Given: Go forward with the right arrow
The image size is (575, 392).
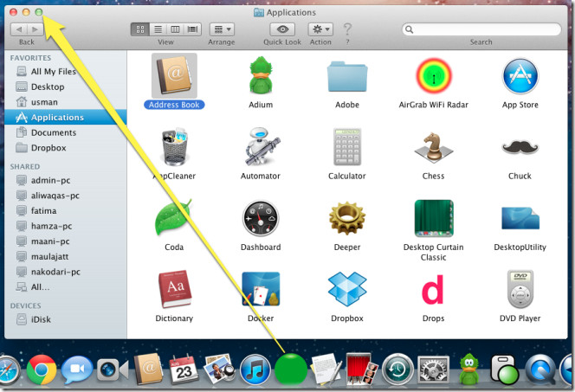Looking at the screenshot, I should (x=36, y=29).
